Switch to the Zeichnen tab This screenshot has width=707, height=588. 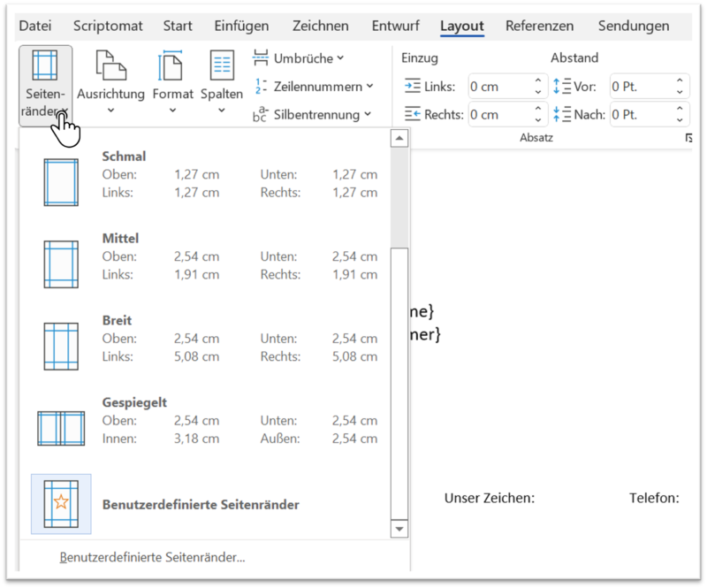pos(320,26)
